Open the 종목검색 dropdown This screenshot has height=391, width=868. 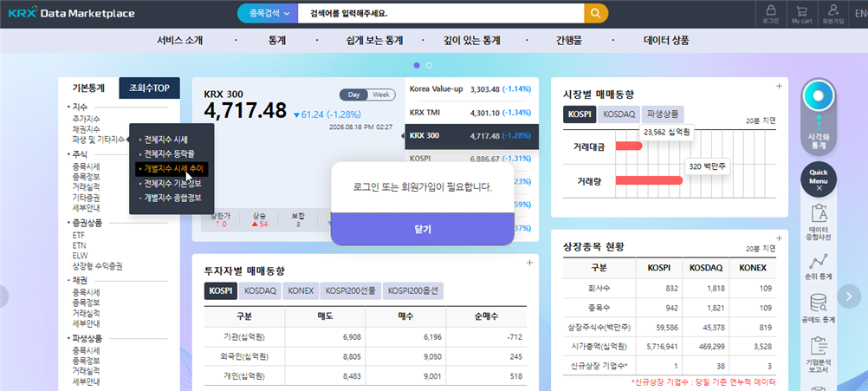pos(268,13)
